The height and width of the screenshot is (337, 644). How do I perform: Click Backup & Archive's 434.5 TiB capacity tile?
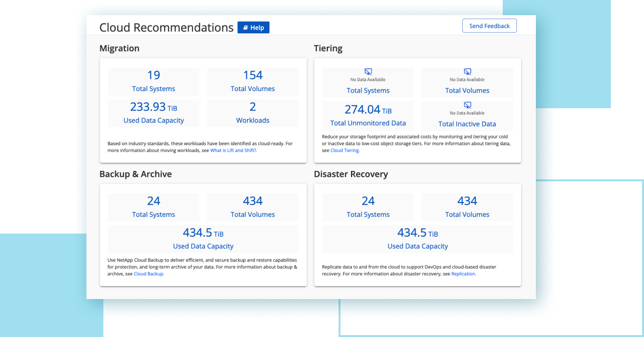click(x=203, y=239)
